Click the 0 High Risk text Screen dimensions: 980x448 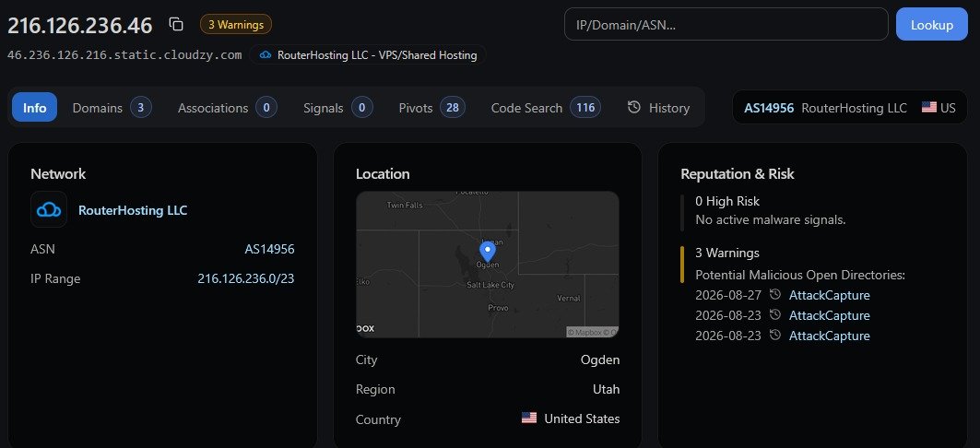click(727, 201)
